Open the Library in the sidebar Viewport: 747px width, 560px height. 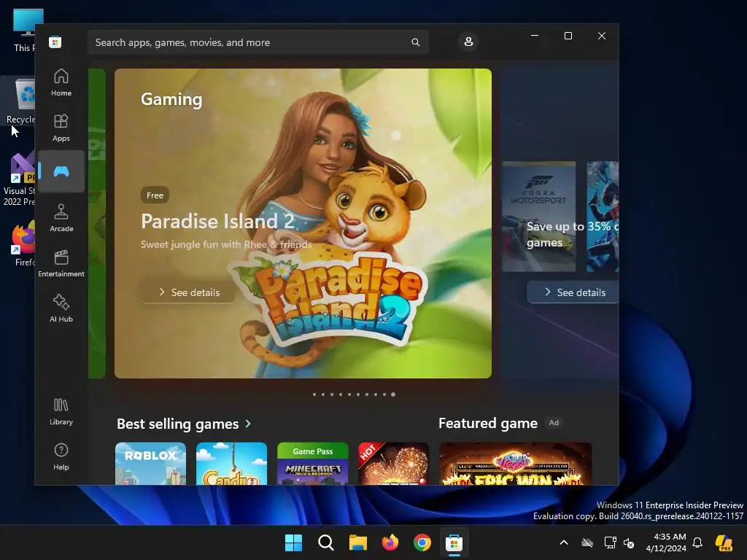click(61, 412)
